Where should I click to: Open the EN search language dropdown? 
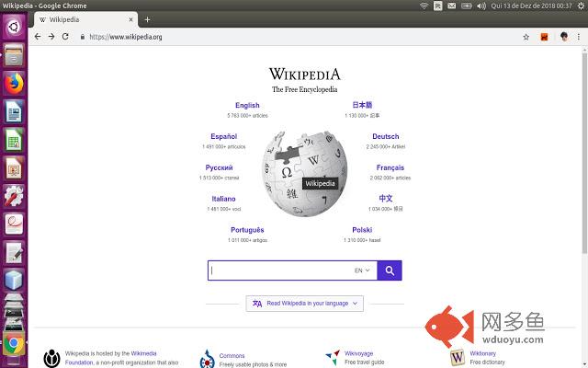[362, 270]
